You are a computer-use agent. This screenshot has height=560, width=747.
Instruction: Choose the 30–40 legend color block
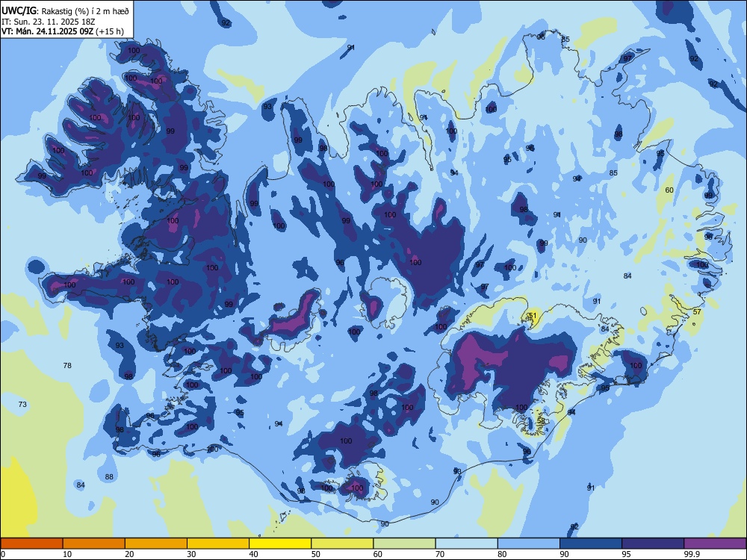218,544
